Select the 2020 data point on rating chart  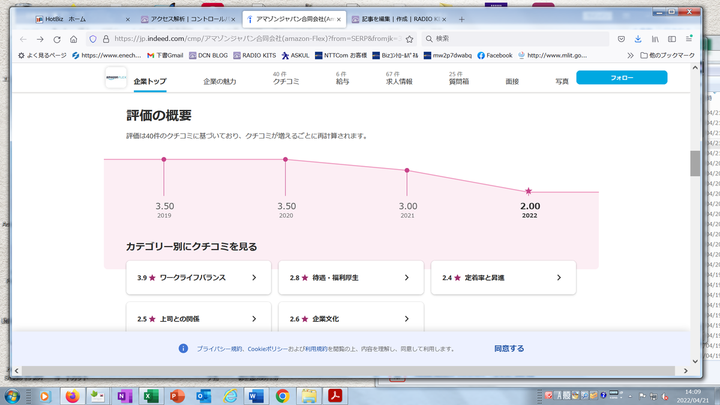click(x=286, y=160)
